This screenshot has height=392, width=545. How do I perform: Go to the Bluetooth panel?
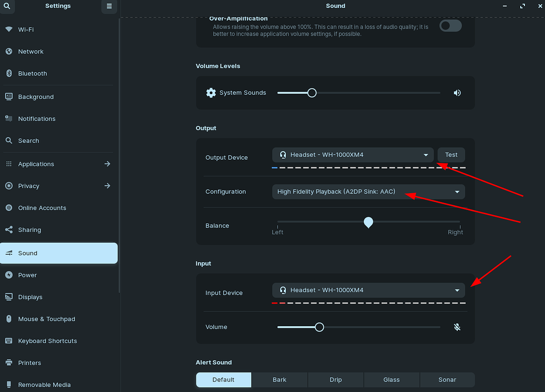tap(59, 73)
